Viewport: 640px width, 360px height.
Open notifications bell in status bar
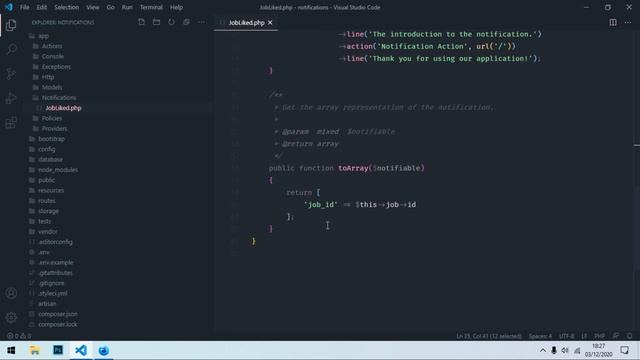pyautogui.click(x=630, y=336)
